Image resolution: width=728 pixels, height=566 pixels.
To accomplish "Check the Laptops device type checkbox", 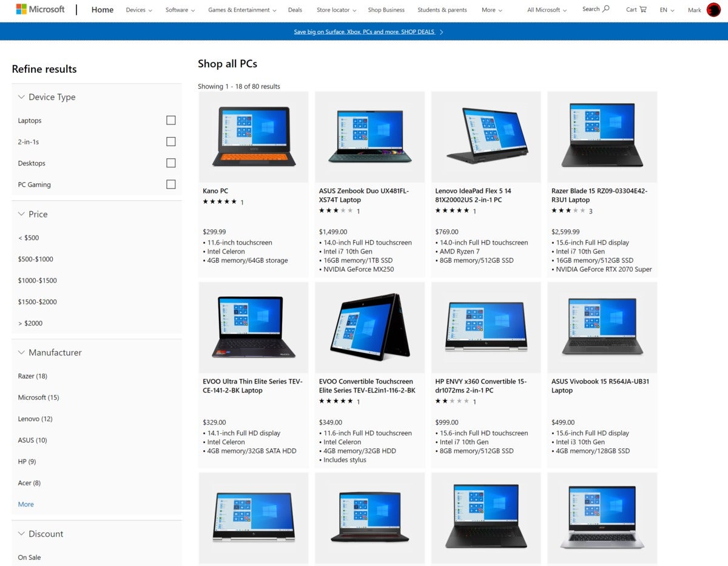I will coord(171,120).
